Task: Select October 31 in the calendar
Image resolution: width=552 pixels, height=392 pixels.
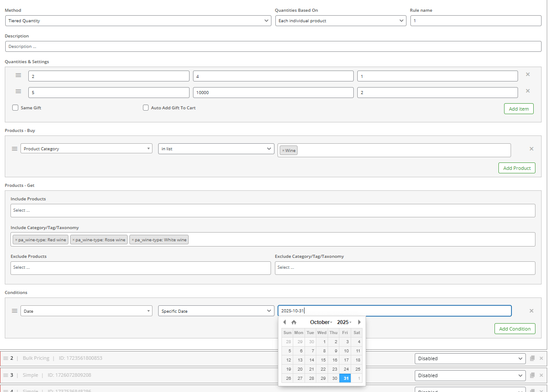Action: (x=345, y=378)
